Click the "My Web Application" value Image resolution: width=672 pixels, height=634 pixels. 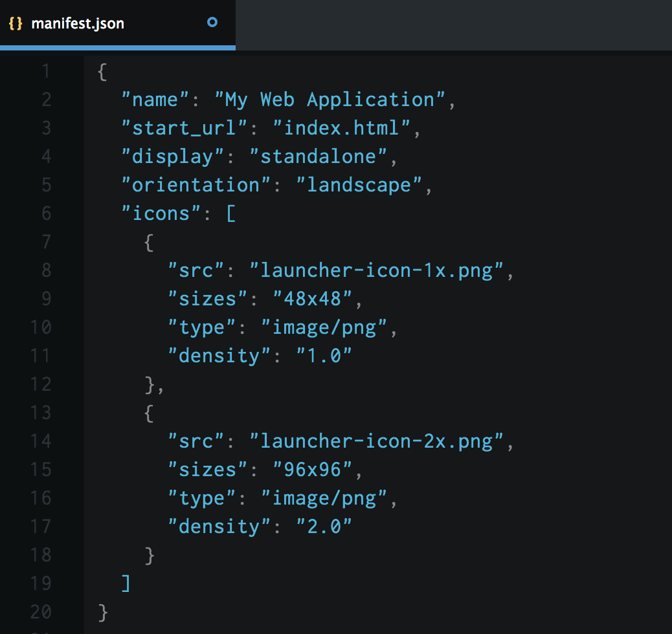[330, 100]
